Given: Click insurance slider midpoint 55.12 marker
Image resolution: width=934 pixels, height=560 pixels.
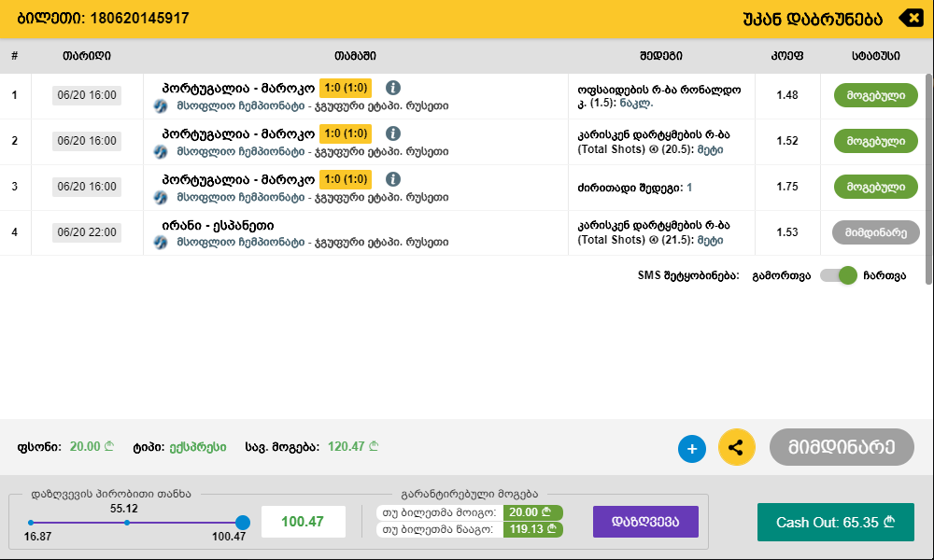Looking at the screenshot, I should coord(127,523).
